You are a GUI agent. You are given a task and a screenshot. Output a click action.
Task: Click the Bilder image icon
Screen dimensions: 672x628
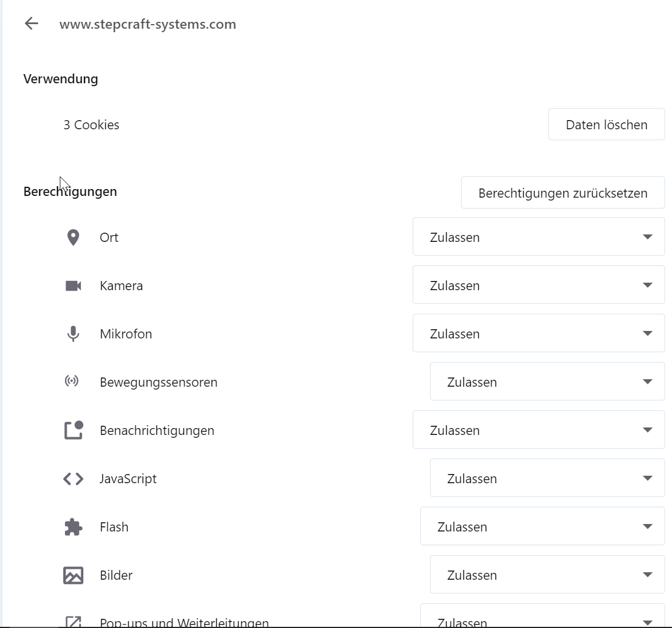pos(73,575)
